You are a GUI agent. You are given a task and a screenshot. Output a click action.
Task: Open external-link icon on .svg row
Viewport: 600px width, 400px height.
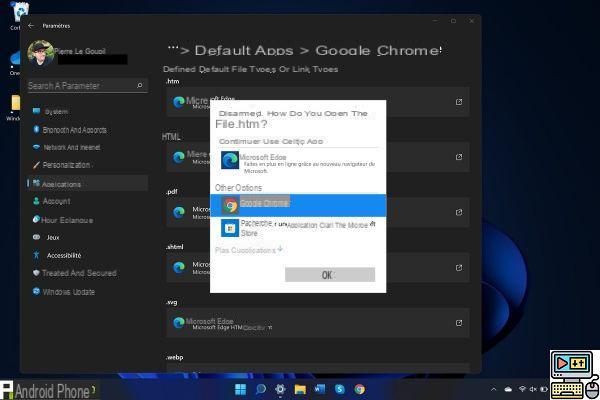click(459, 323)
